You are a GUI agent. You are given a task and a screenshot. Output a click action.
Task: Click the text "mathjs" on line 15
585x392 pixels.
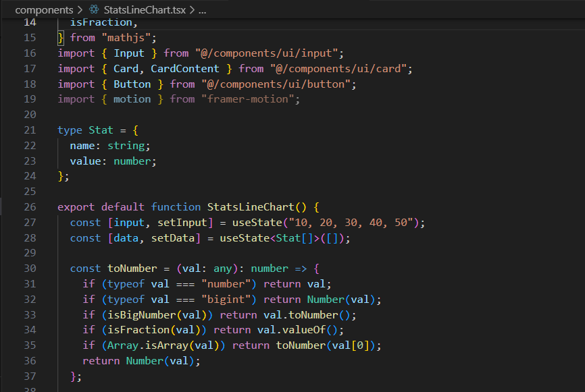(126, 38)
